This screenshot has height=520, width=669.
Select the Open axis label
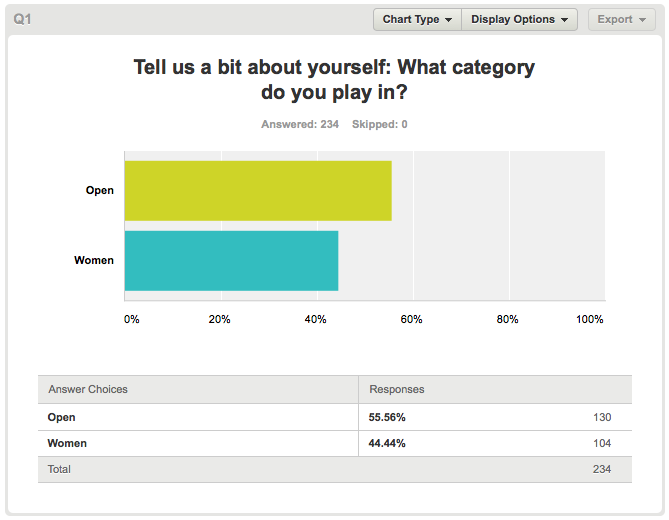(x=100, y=190)
